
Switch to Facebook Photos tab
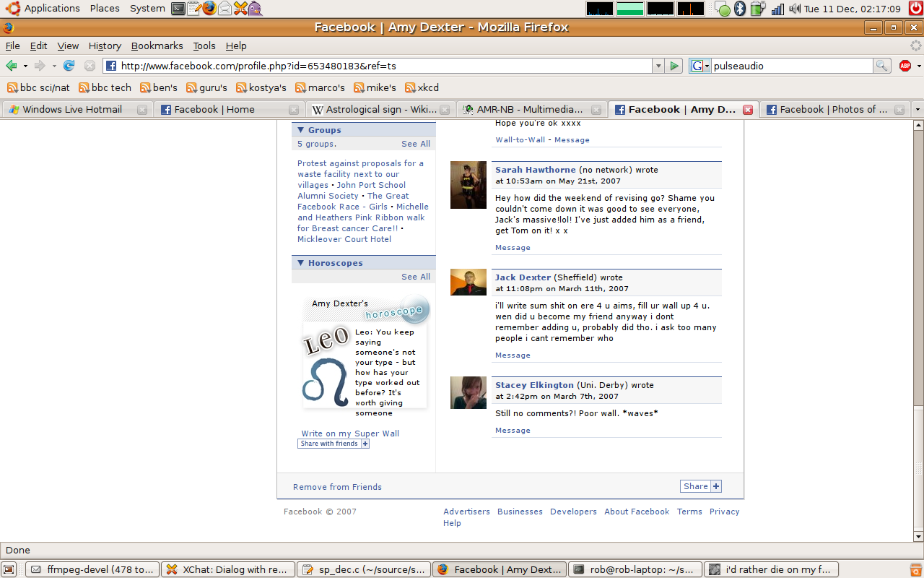point(834,110)
